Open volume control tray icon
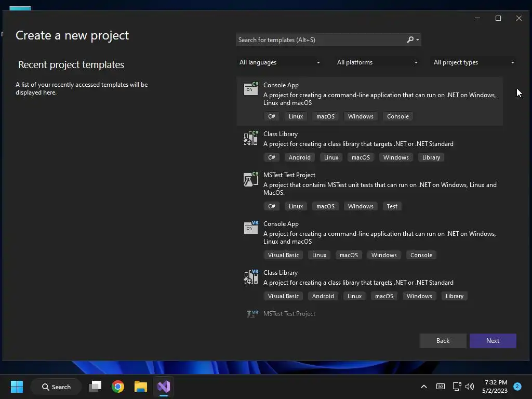Image resolution: width=532 pixels, height=399 pixels. 470,387
